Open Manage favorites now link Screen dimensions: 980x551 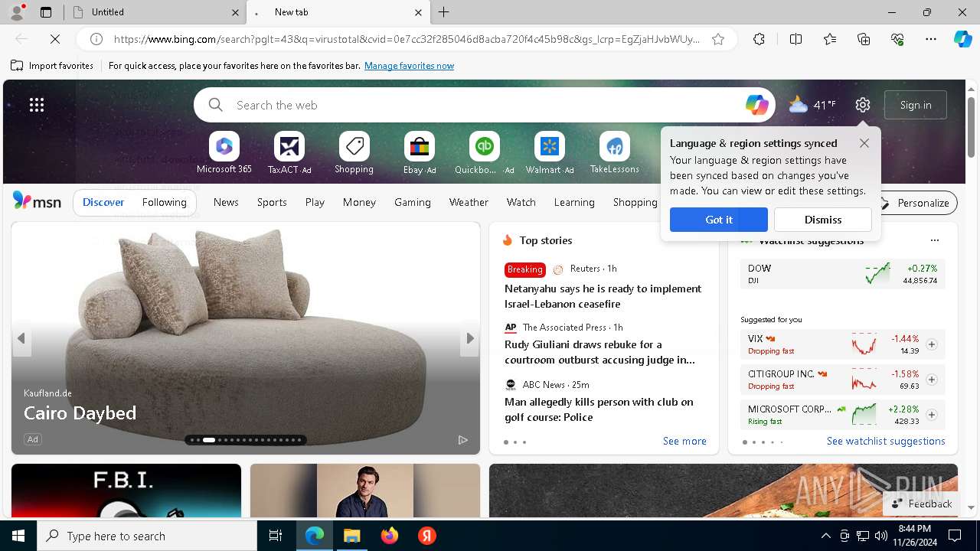click(410, 66)
